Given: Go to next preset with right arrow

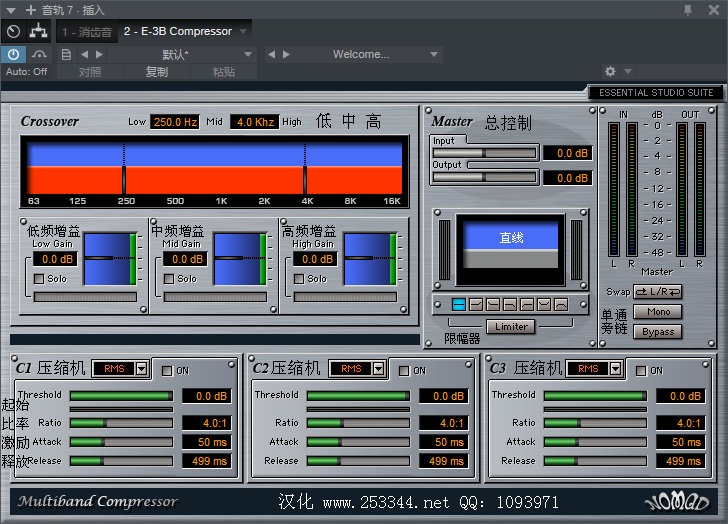Looking at the screenshot, I should tap(99, 54).
